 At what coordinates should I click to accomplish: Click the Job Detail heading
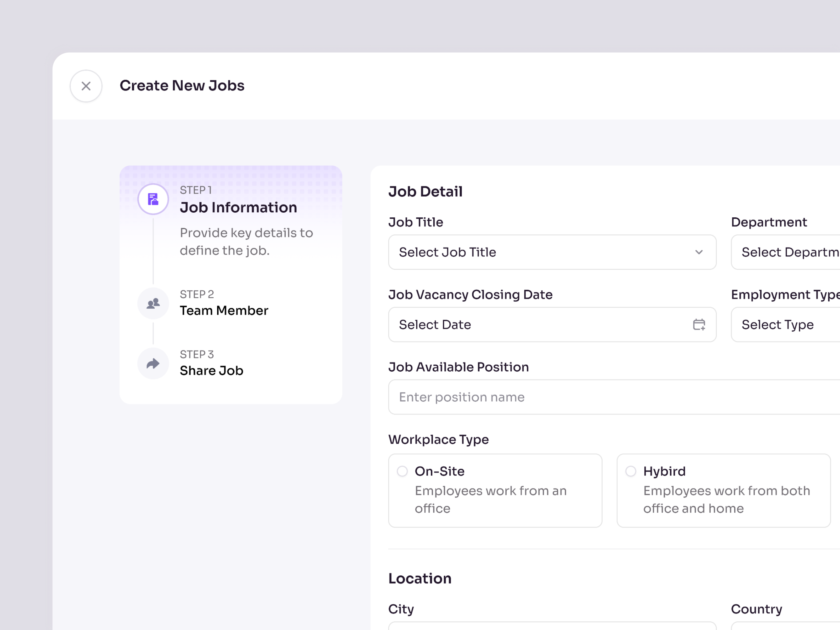pyautogui.click(x=425, y=192)
